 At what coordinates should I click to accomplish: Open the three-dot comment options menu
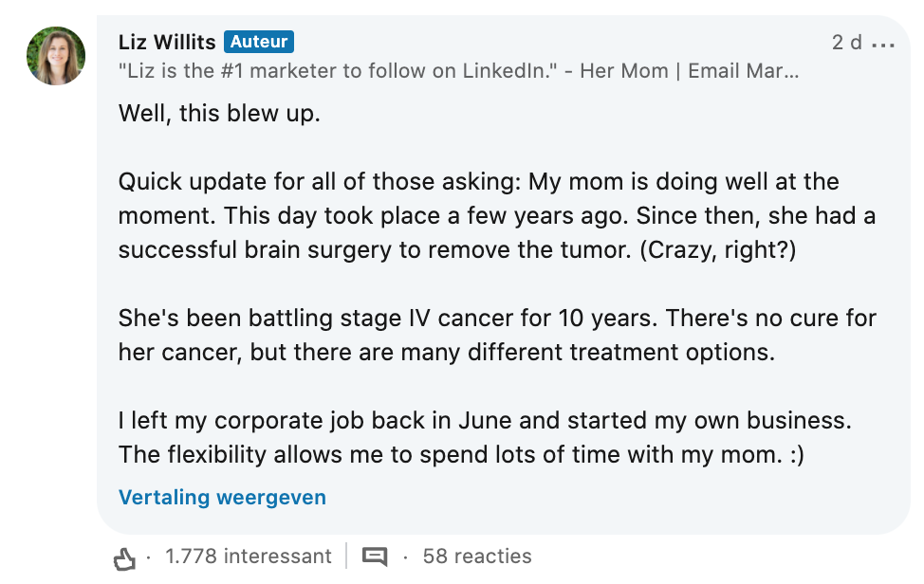coord(882,45)
